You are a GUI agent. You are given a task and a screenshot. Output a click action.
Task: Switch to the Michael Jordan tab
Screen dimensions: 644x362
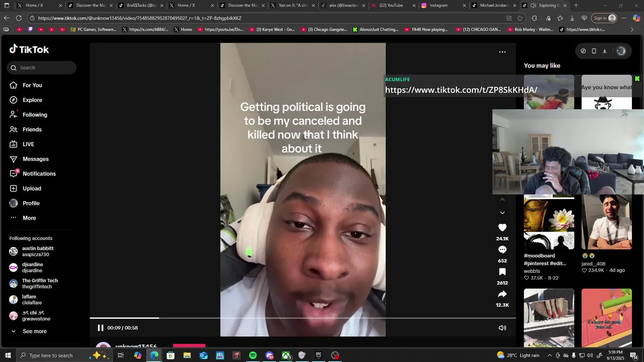pos(494,5)
